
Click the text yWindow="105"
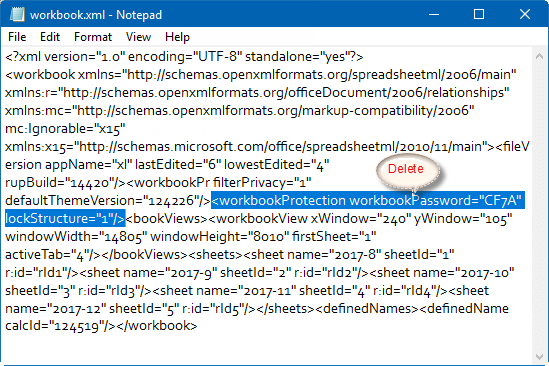463,219
